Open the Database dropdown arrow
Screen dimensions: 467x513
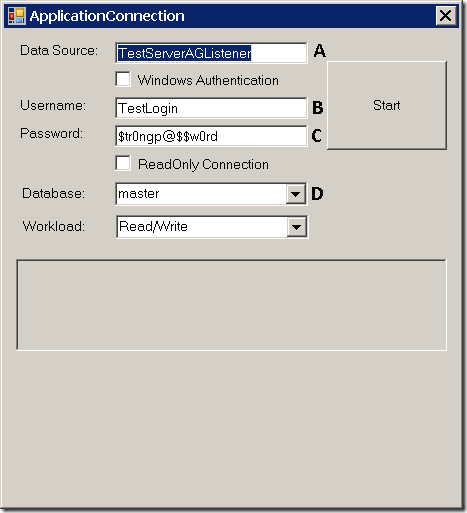click(295, 194)
